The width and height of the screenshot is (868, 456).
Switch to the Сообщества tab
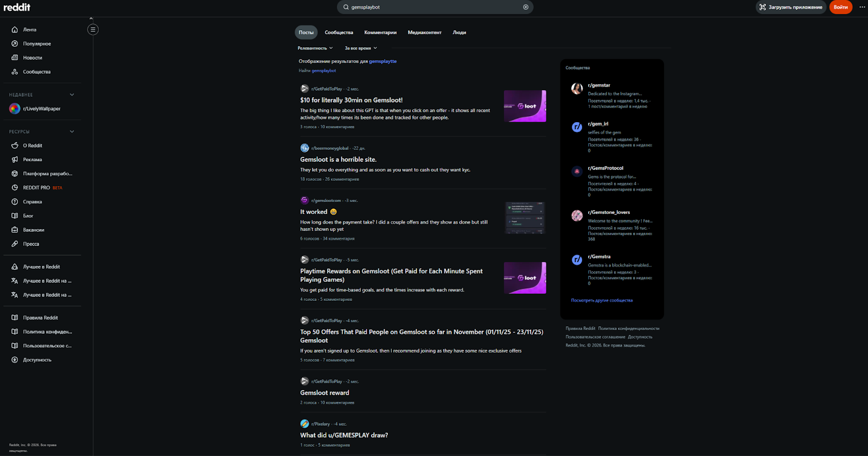pyautogui.click(x=339, y=33)
